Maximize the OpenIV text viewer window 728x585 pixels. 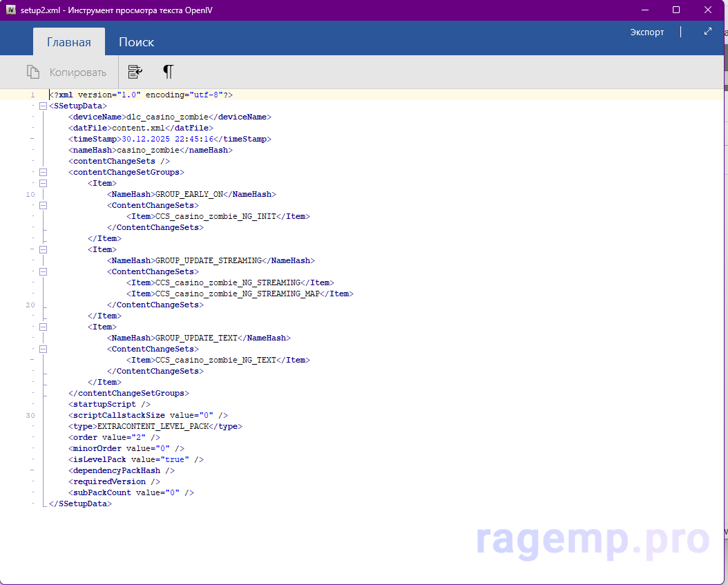676,10
